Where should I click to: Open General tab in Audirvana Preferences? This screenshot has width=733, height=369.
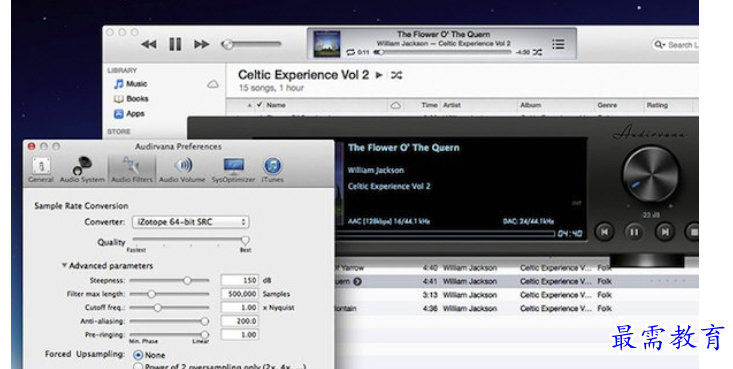(x=41, y=170)
